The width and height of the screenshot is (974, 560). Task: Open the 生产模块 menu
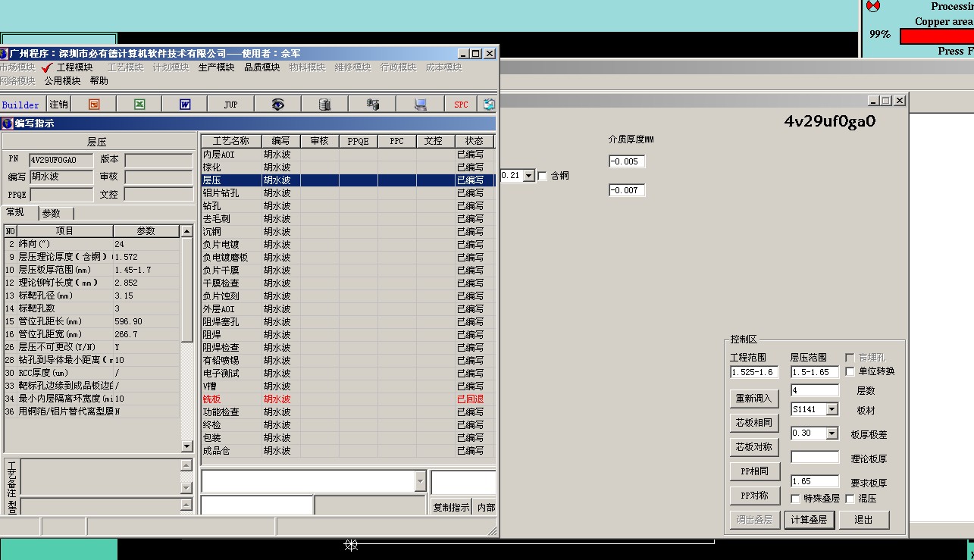(x=216, y=67)
